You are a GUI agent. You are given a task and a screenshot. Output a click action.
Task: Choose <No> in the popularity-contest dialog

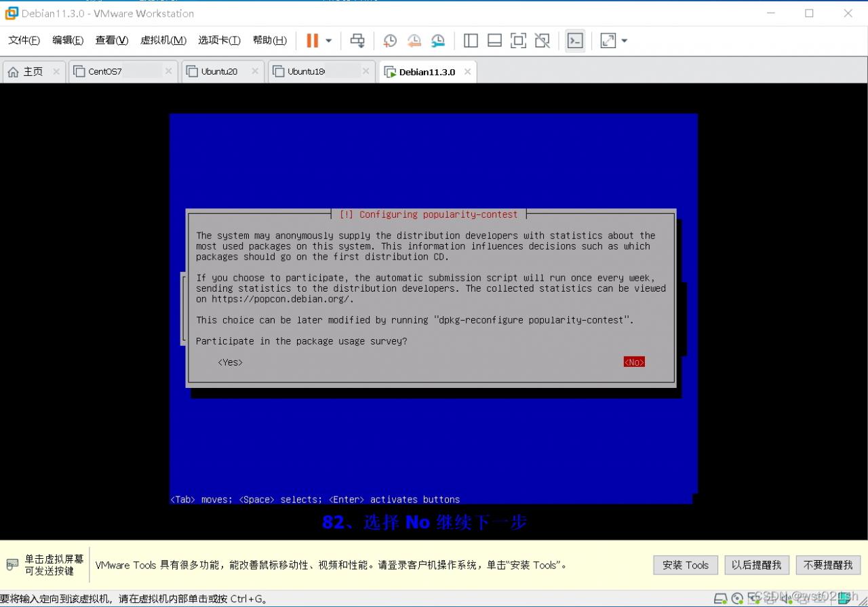tap(634, 362)
